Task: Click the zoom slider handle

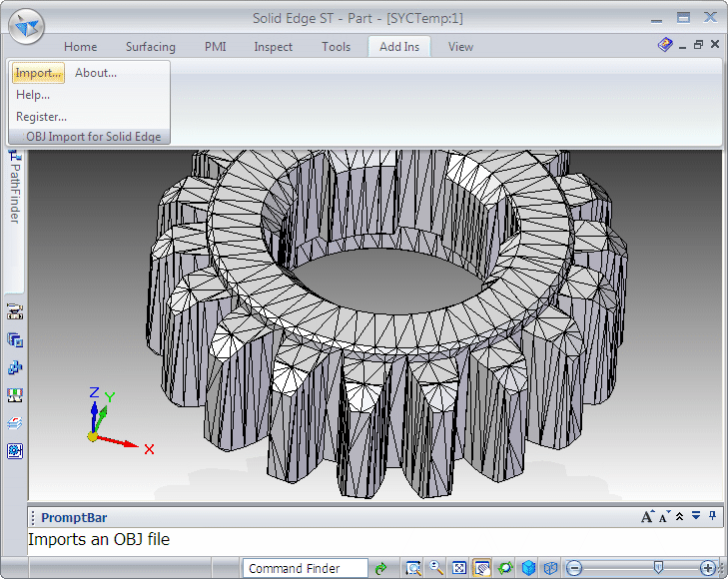Action: coord(657,568)
